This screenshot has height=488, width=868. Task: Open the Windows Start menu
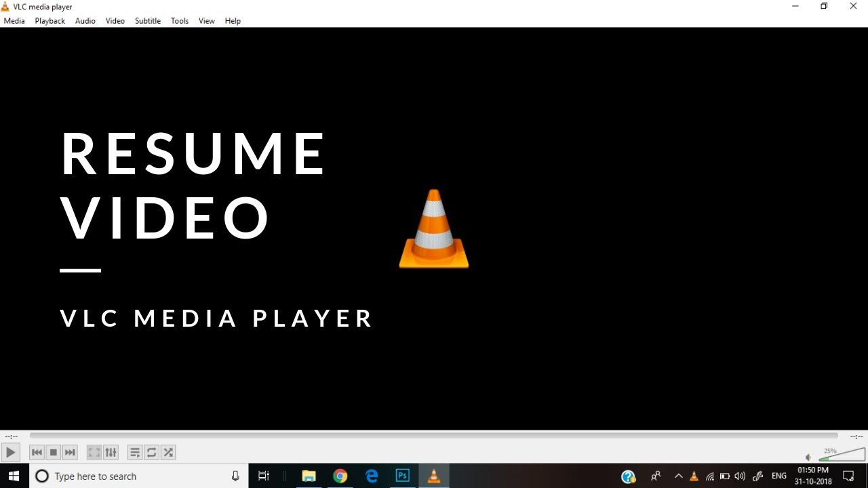click(14, 476)
